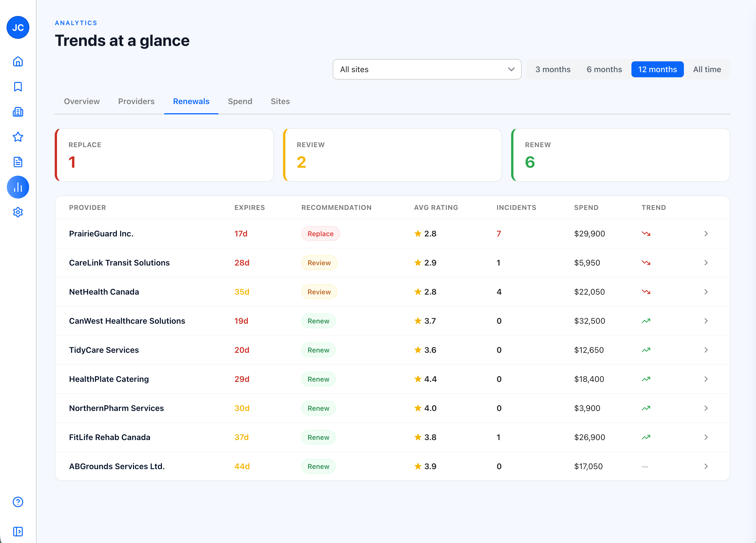Sort by the Expires column header
This screenshot has height=543, width=756.
(x=249, y=207)
